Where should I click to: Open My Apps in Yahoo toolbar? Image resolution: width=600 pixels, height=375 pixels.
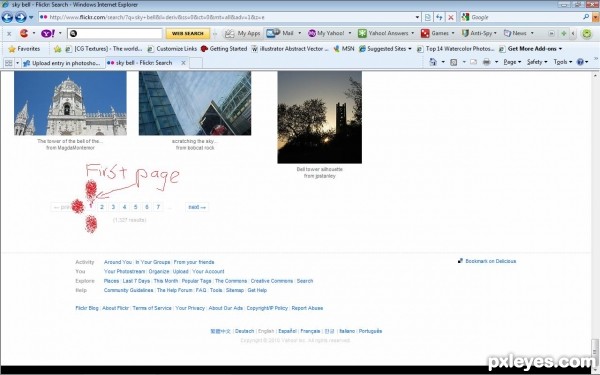pos(242,33)
